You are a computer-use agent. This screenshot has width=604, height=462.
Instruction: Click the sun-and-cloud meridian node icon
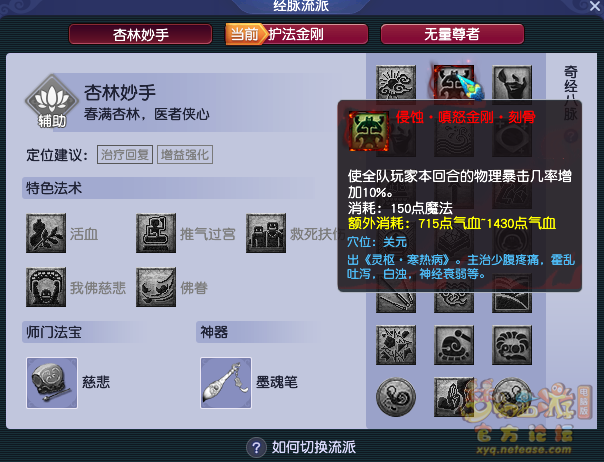[x=396, y=83]
